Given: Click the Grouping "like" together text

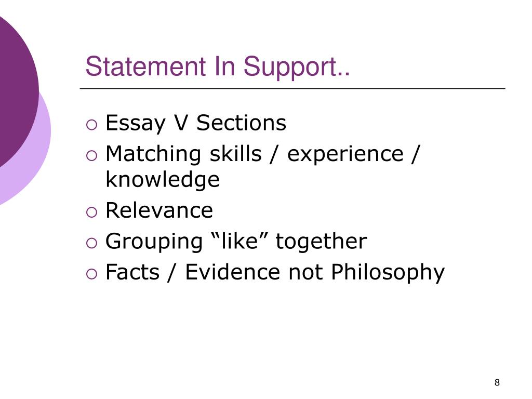Looking at the screenshot, I should [x=236, y=242].
